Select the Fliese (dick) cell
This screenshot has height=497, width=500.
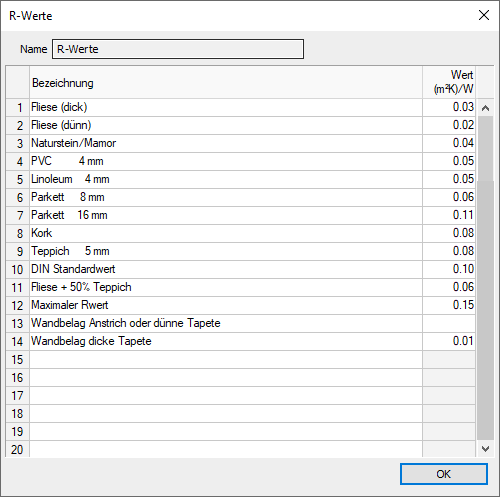tap(226, 107)
